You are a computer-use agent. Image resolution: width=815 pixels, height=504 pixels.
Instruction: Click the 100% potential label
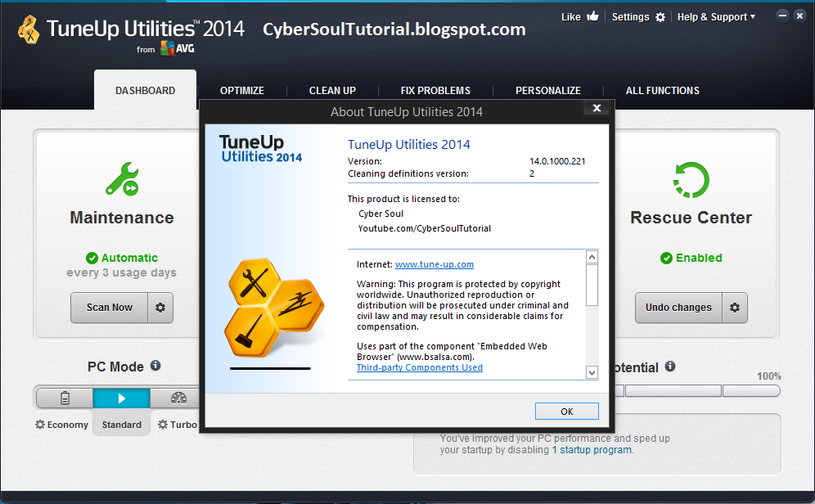coord(768,376)
